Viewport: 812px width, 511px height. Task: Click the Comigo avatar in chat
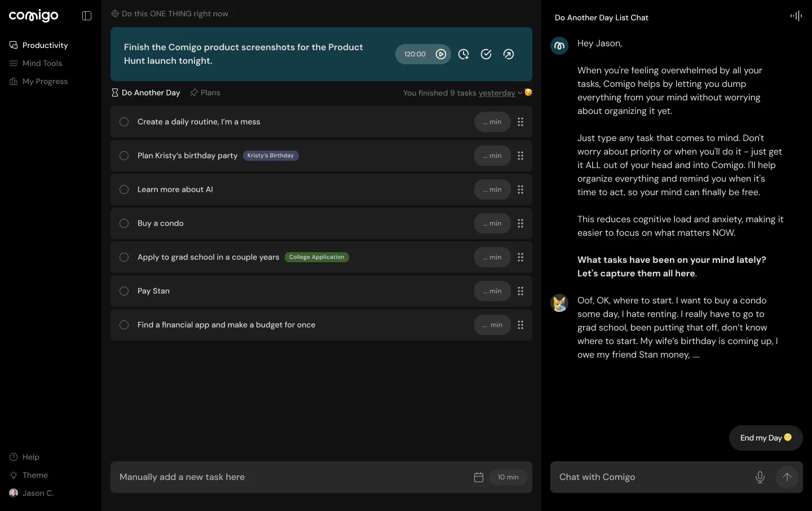559,46
